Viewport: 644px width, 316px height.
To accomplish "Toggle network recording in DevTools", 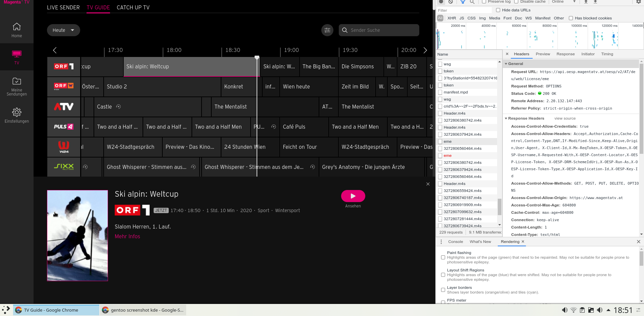I will pos(441,2).
